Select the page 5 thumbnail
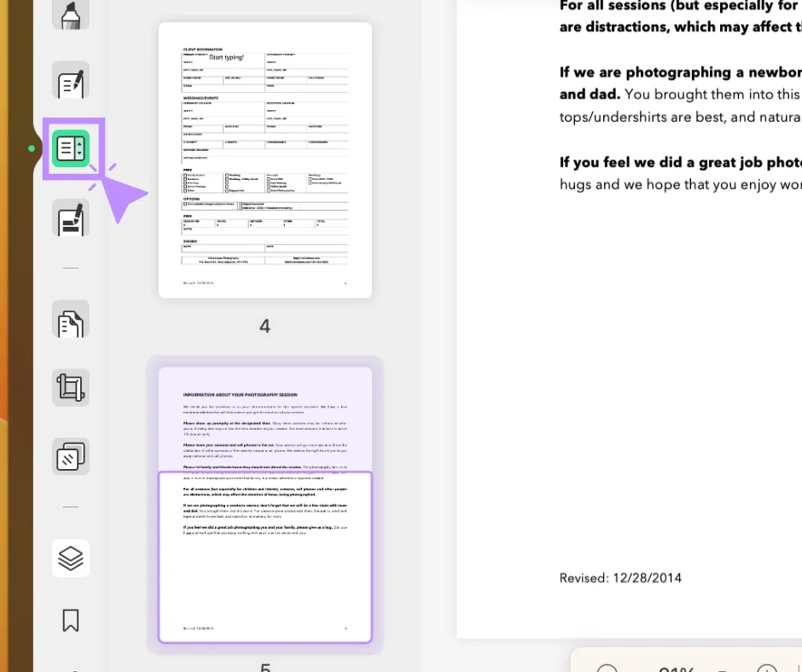This screenshot has width=802, height=672. coord(264,503)
